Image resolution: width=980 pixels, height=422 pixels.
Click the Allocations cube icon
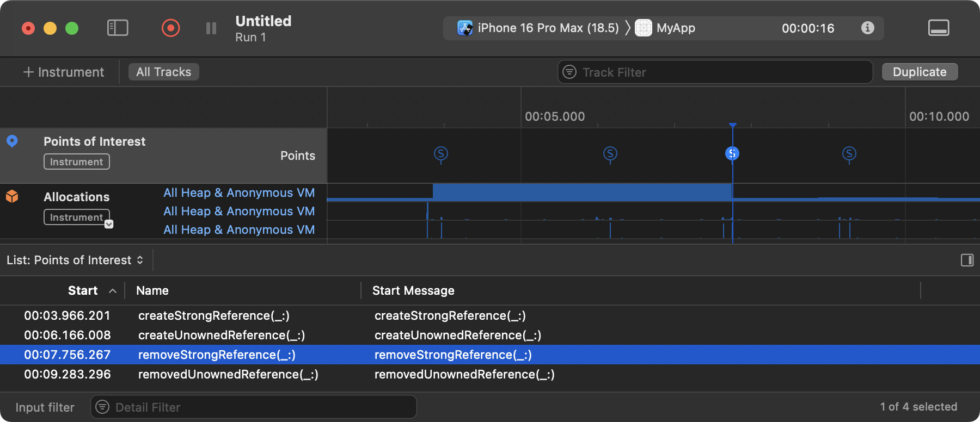(12, 196)
